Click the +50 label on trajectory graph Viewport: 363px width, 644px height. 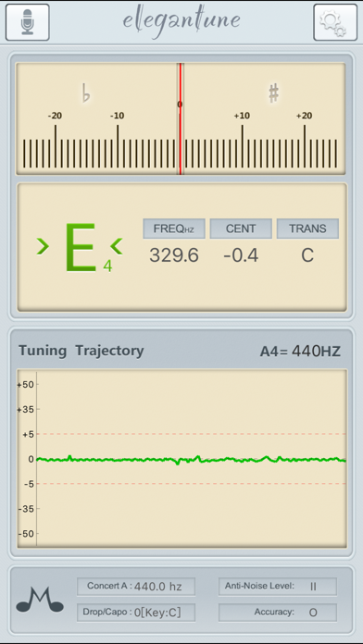[x=26, y=384]
